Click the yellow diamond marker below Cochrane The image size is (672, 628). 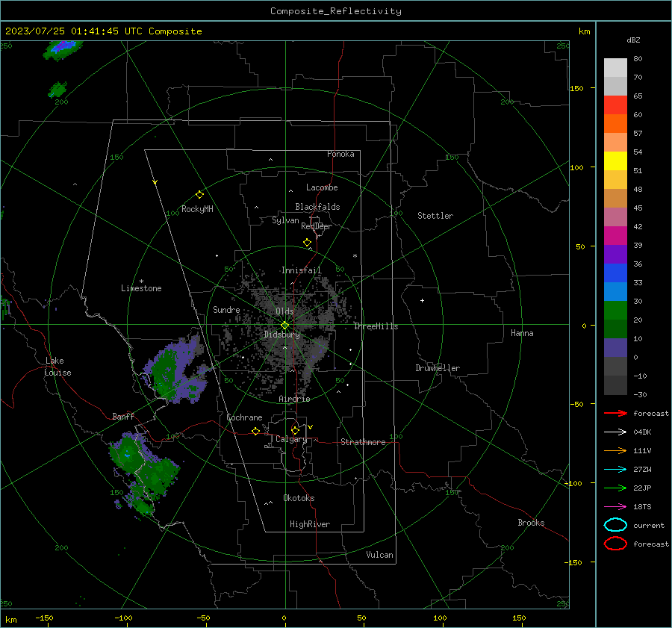point(255,432)
